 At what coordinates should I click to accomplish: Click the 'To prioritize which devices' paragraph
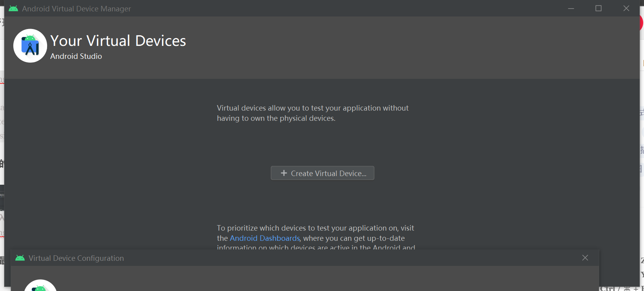click(316, 238)
